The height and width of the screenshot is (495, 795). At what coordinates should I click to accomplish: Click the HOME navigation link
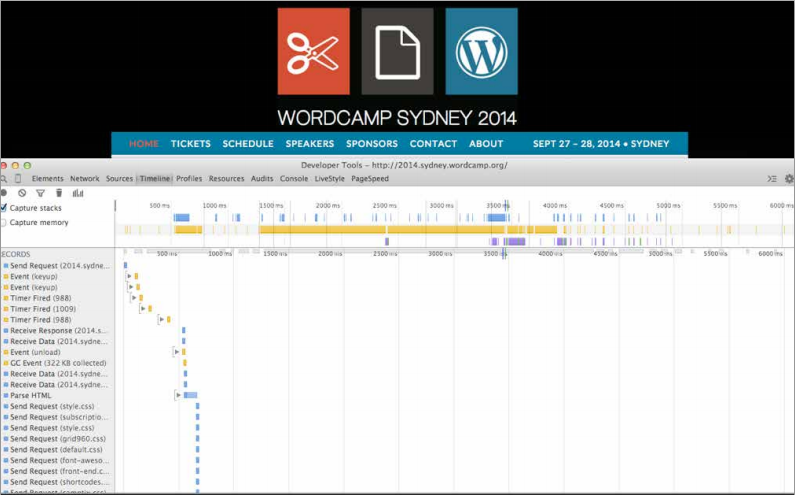click(143, 144)
